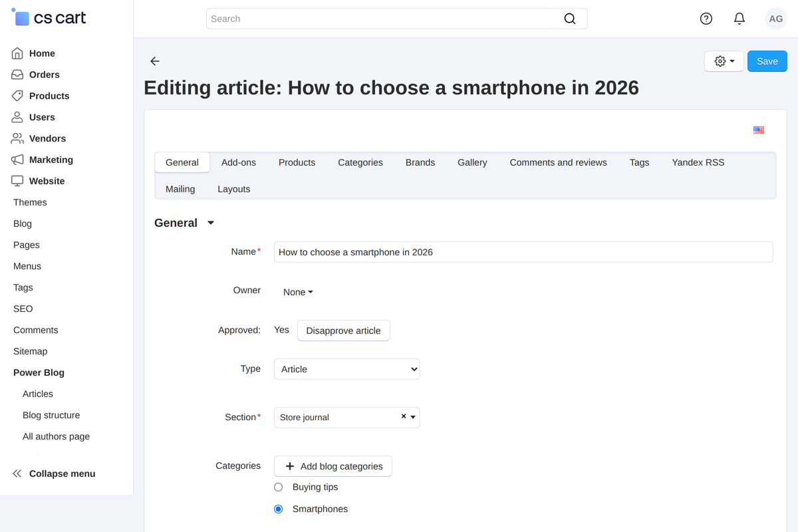
Task: Click the Home house icon in sidebar
Action: coord(17,53)
